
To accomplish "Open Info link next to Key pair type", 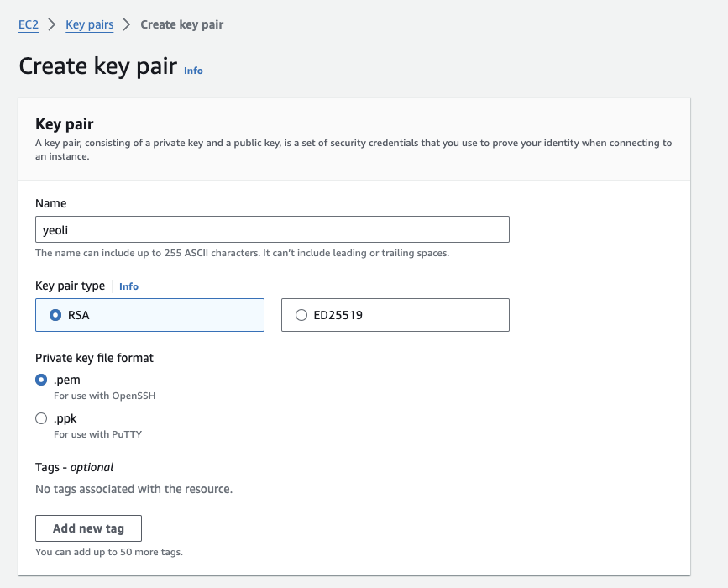I will [x=128, y=286].
